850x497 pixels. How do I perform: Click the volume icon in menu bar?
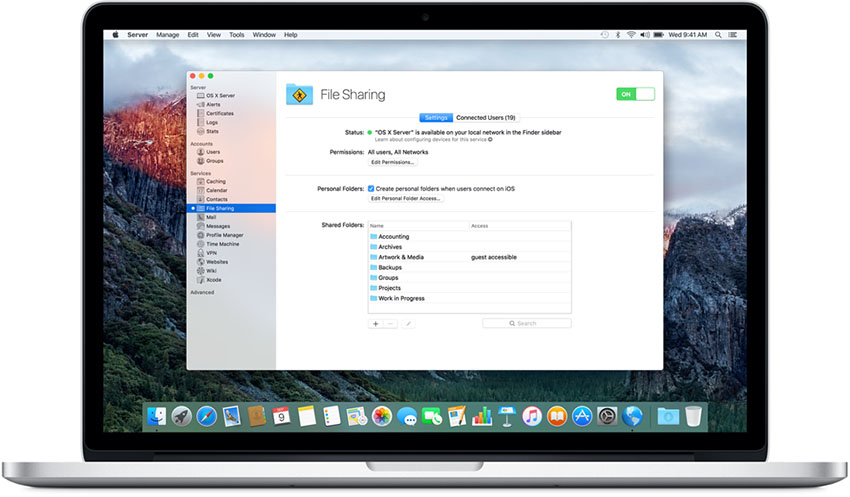pyautogui.click(x=645, y=35)
